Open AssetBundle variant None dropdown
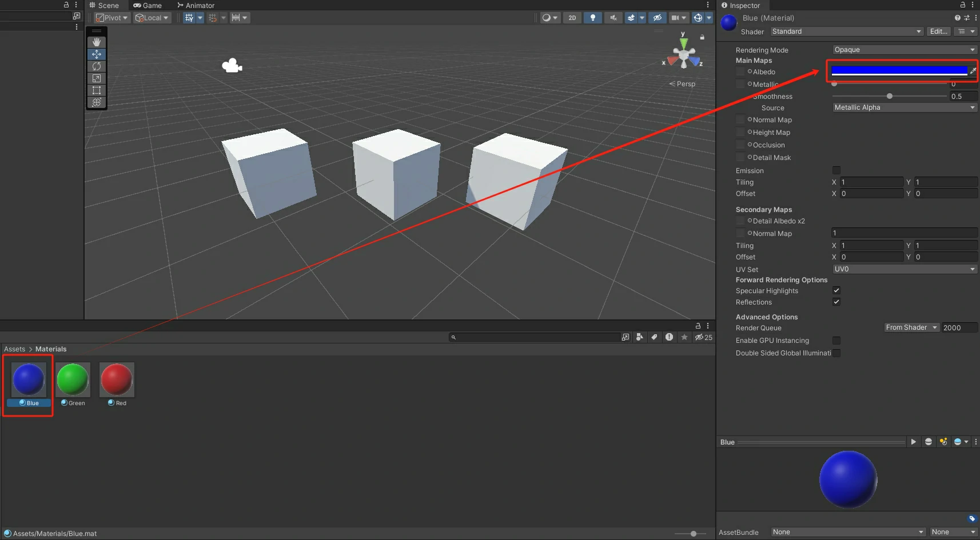Image resolution: width=980 pixels, height=540 pixels. click(x=953, y=532)
